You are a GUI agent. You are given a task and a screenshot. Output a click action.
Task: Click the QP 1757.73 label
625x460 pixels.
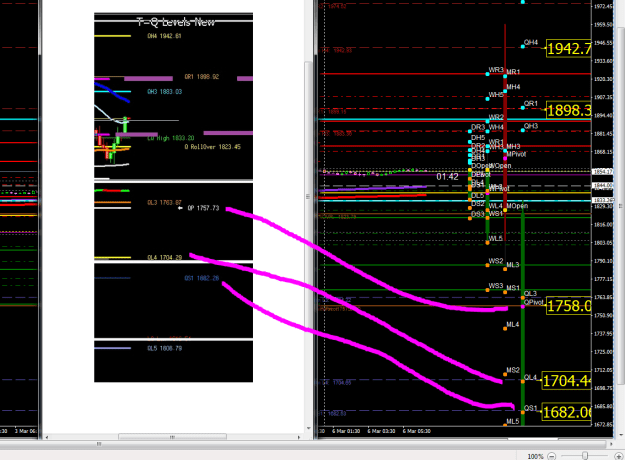(x=203, y=208)
